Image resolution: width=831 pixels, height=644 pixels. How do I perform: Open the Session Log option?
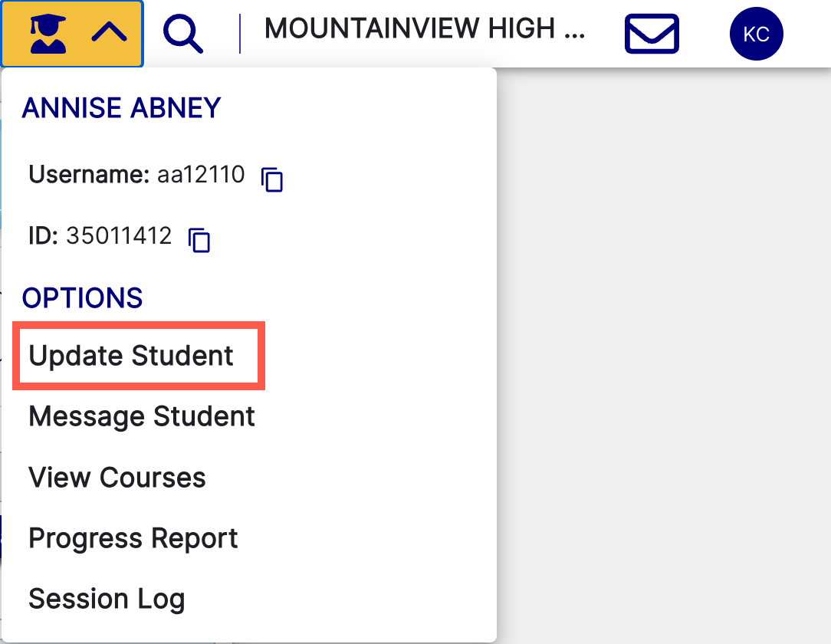107,599
